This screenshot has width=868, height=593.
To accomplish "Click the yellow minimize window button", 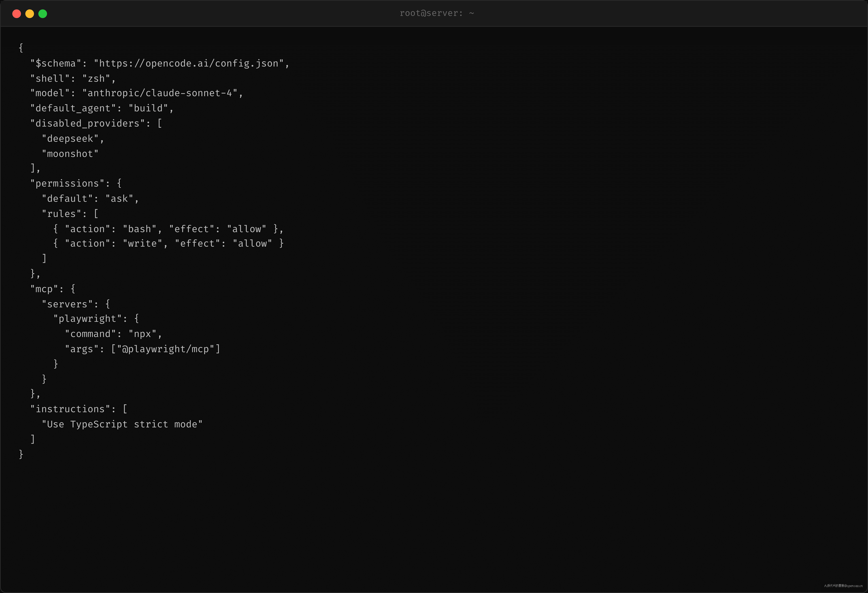I will tap(29, 14).
